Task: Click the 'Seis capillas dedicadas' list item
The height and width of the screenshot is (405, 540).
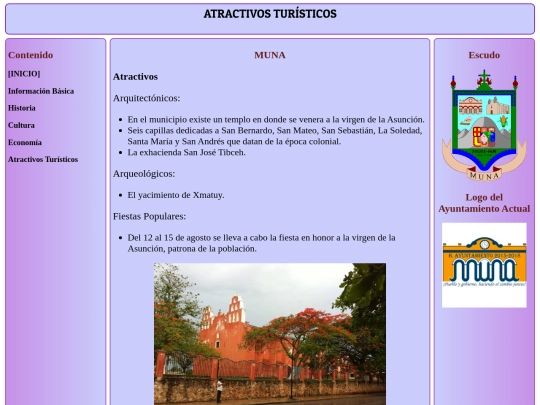Action: tap(275, 136)
